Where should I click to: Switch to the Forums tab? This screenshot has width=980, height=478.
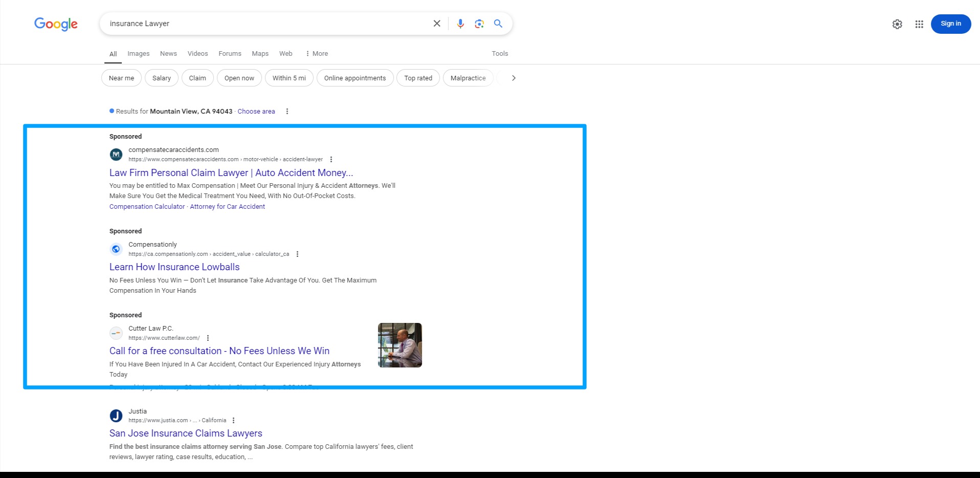coord(230,54)
